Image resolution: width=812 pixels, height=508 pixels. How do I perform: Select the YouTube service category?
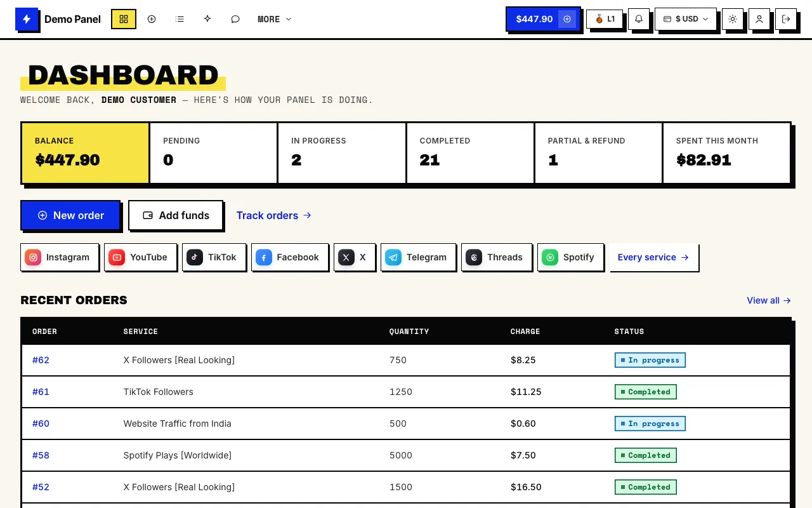tap(140, 257)
